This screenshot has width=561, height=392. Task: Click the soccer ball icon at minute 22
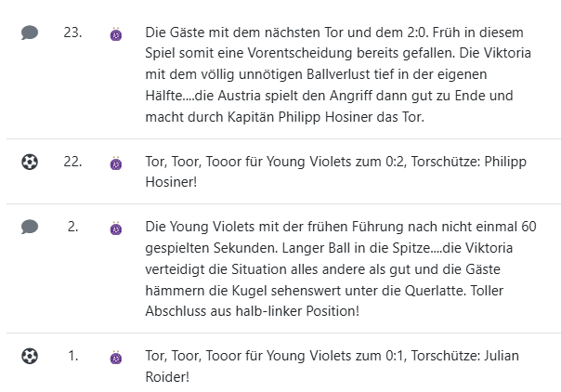[x=30, y=163]
